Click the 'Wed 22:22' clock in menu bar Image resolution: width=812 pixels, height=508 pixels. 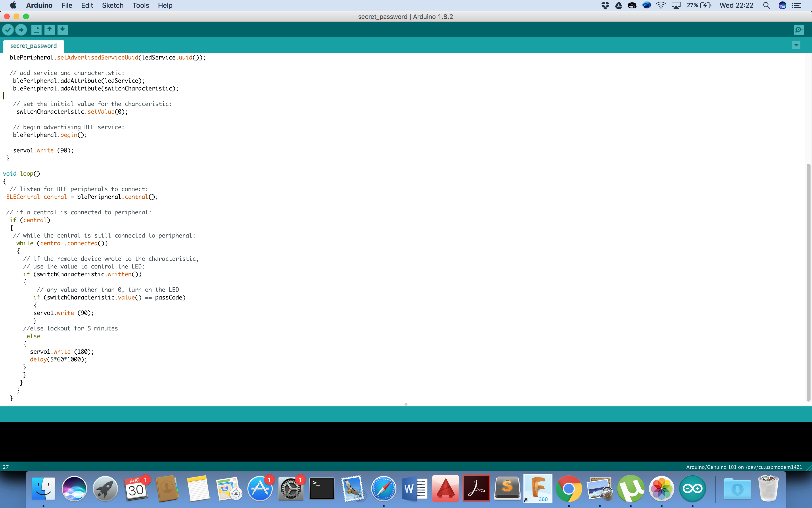point(737,5)
